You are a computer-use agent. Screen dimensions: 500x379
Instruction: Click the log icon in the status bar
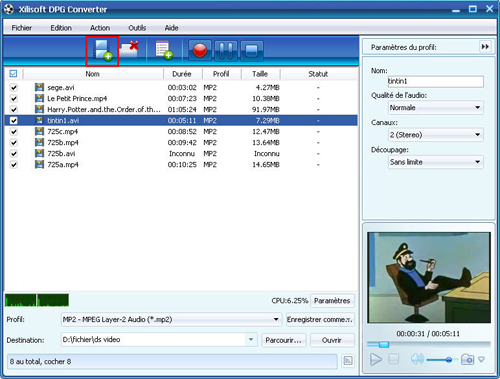[348, 361]
